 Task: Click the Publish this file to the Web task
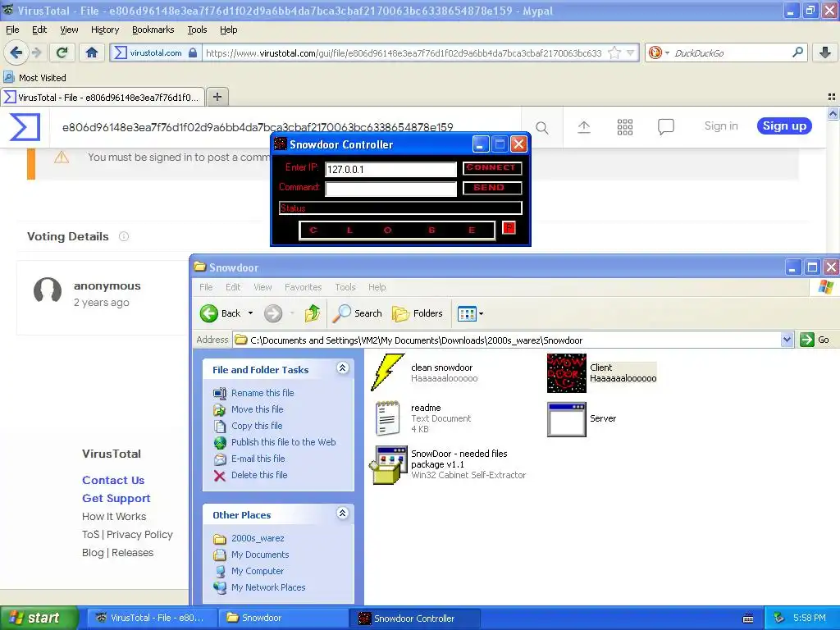pos(283,442)
